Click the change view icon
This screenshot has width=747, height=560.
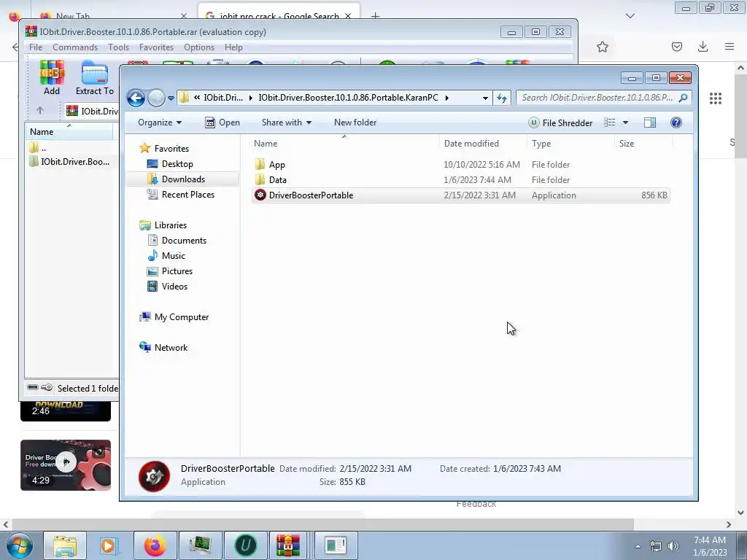610,122
